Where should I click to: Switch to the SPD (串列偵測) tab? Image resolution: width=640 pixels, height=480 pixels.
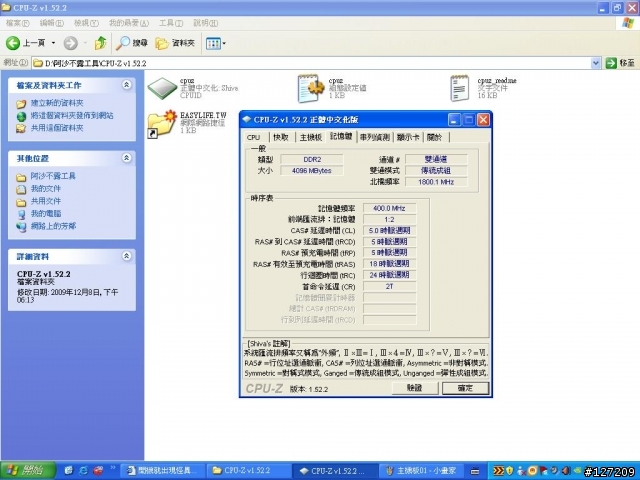tap(375, 138)
